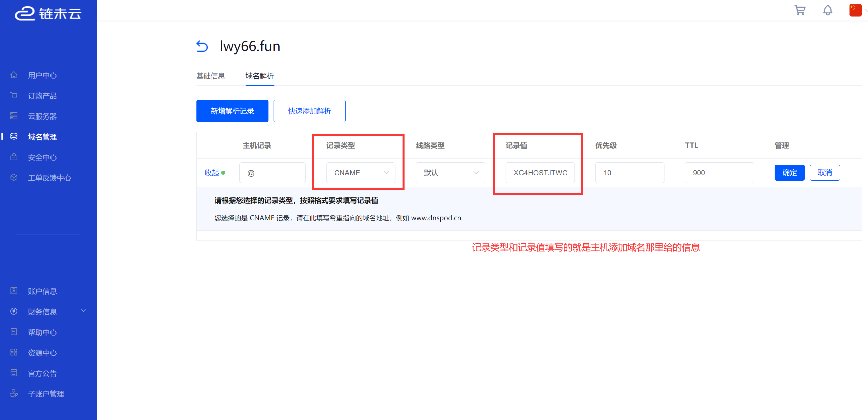The width and height of the screenshot is (868, 420).
Task: Click the yen icon for 财务信息
Action: [x=14, y=311]
